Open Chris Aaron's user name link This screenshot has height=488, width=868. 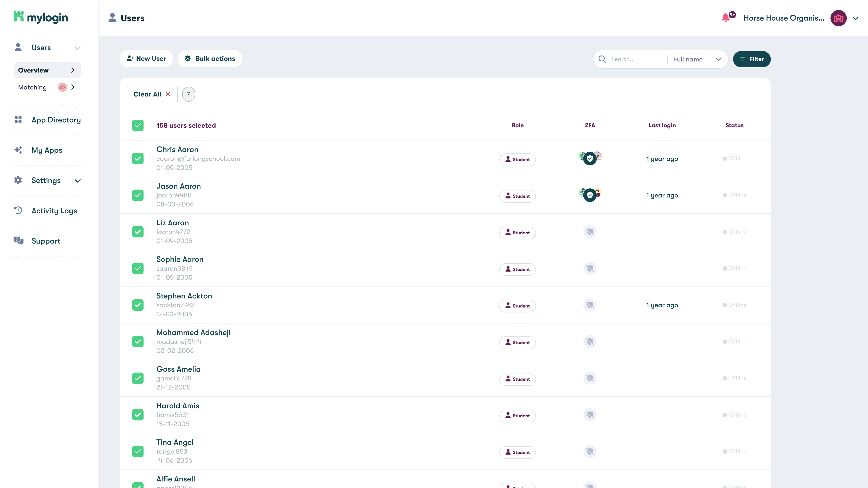click(x=177, y=150)
